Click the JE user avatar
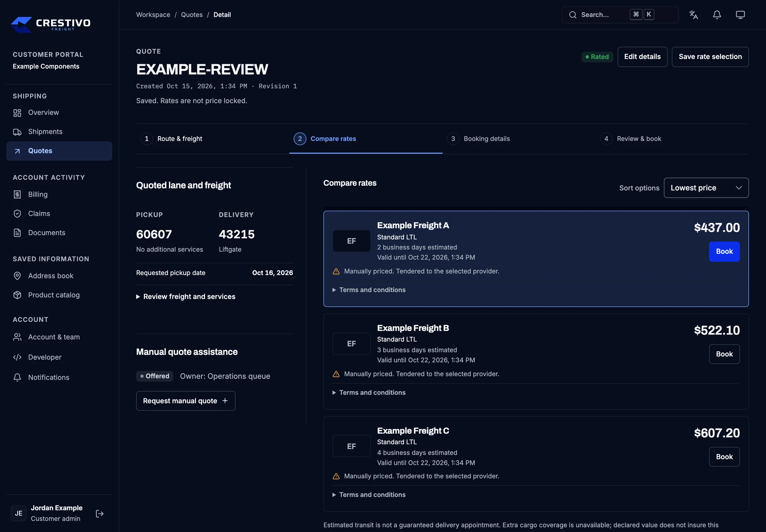 (18, 513)
